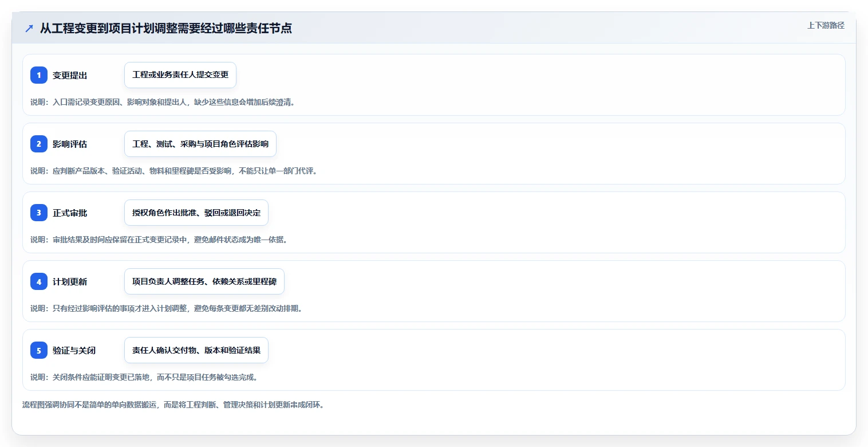Click the step number 2 badge

[x=39, y=144]
